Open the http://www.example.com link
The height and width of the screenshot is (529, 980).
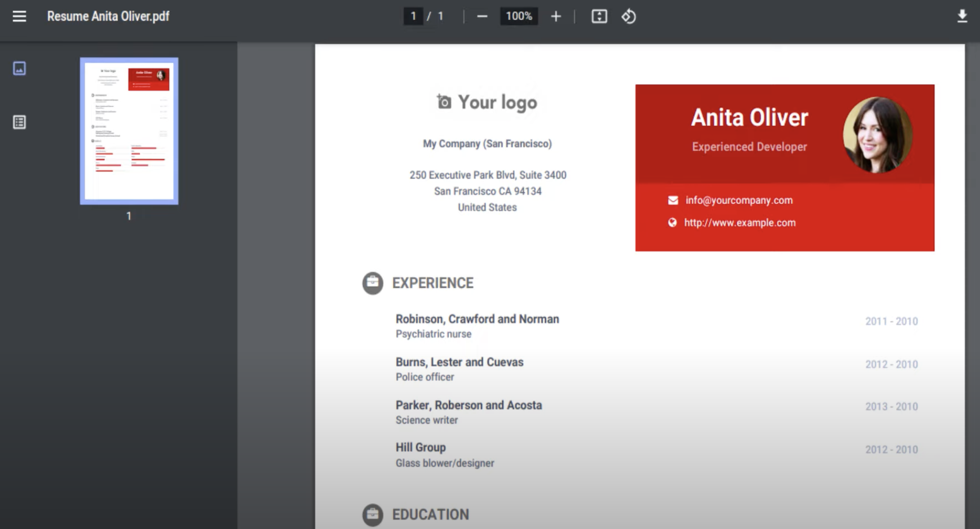(740, 223)
